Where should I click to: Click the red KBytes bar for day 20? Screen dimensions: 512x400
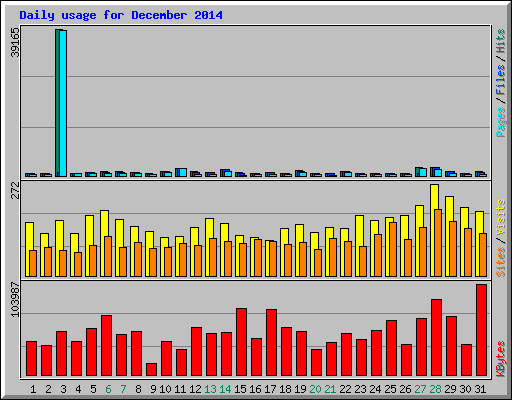coord(316,363)
